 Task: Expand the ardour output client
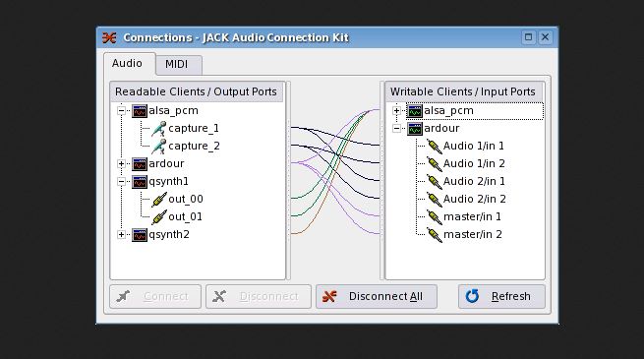click(121, 164)
